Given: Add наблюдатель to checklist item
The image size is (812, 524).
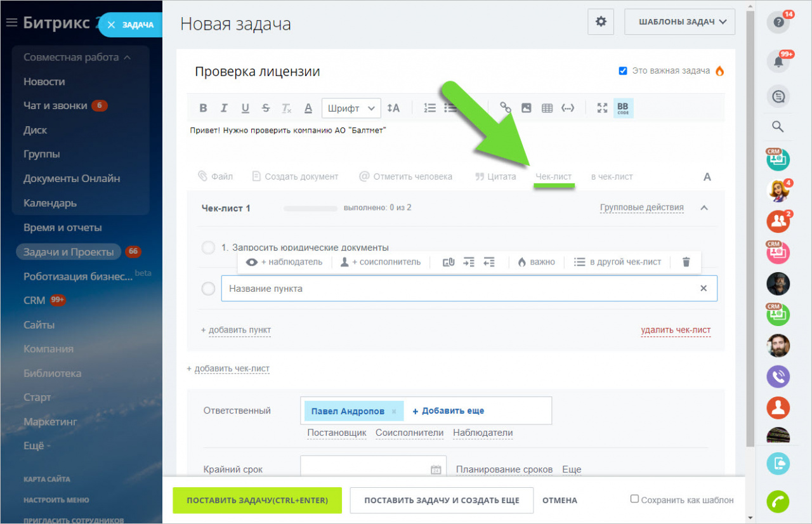Looking at the screenshot, I should [284, 262].
